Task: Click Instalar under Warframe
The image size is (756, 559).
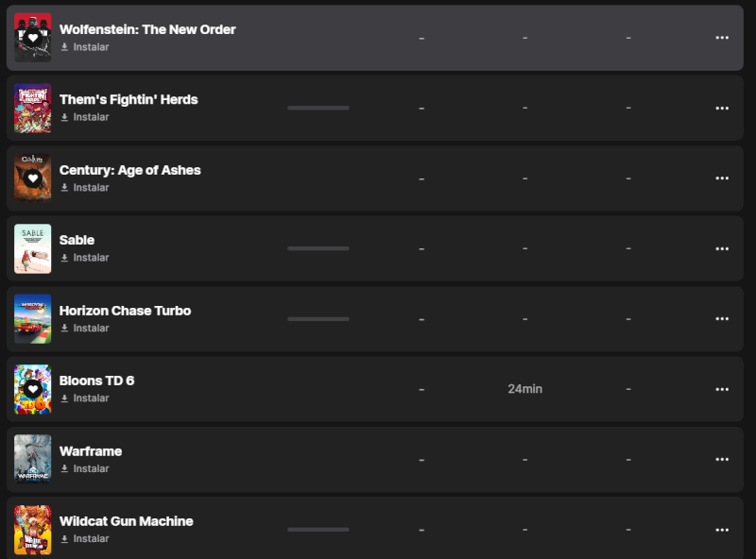Action: point(91,469)
